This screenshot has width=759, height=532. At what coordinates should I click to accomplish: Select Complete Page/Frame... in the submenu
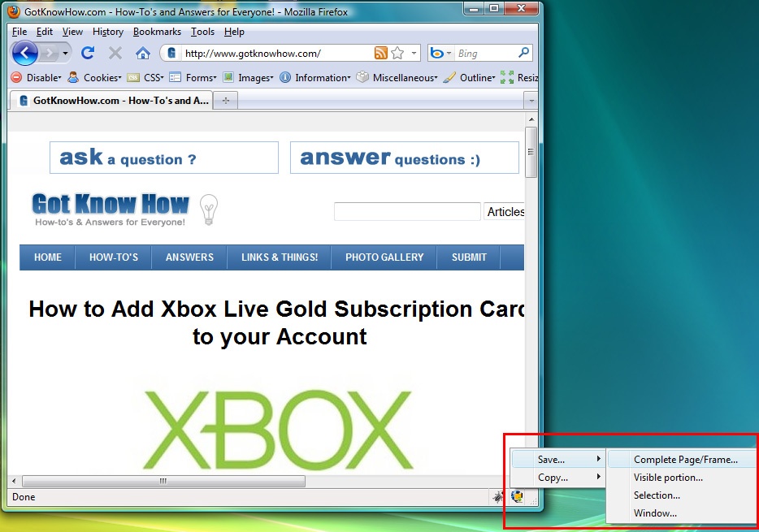[682, 460]
